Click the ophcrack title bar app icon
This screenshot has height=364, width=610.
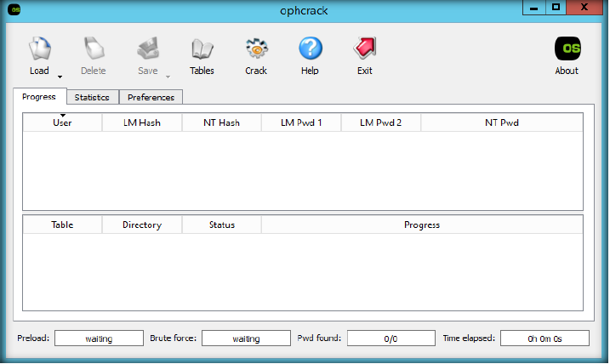[14, 9]
